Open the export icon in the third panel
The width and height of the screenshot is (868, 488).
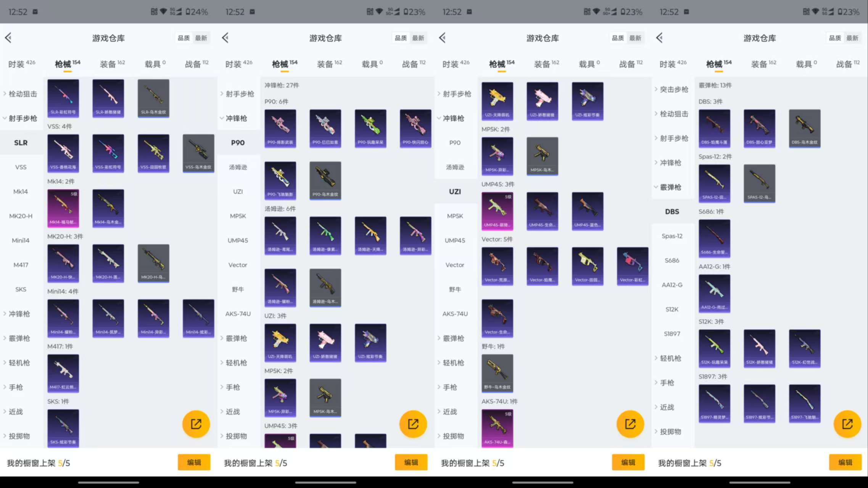[630, 424]
